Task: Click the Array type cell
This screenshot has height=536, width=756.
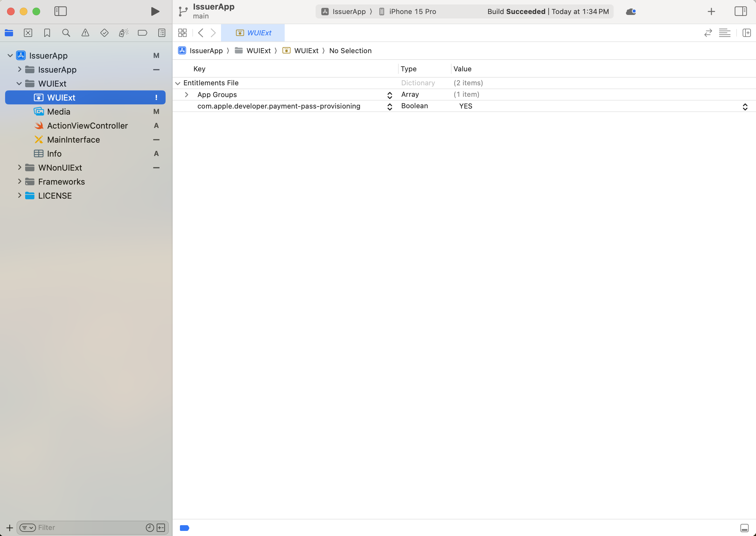Action: click(x=410, y=95)
